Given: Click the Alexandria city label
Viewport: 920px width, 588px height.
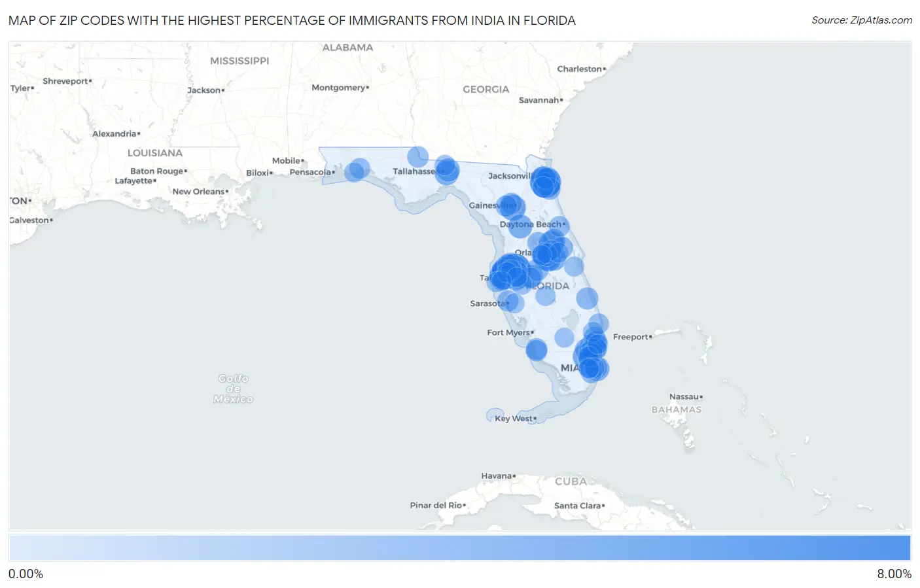Looking at the screenshot, I should click(116, 134).
